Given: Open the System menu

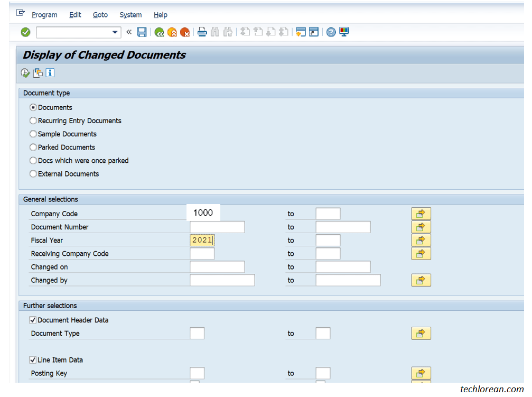Looking at the screenshot, I should 130,15.
